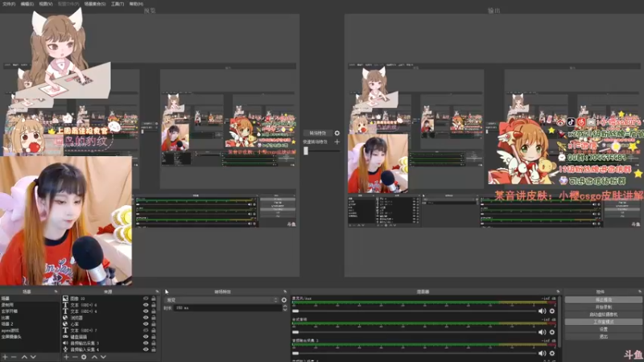This screenshot has height=362, width=644.
Task: Toggle the lock on the 键盘回顾 source
Action: click(154, 336)
